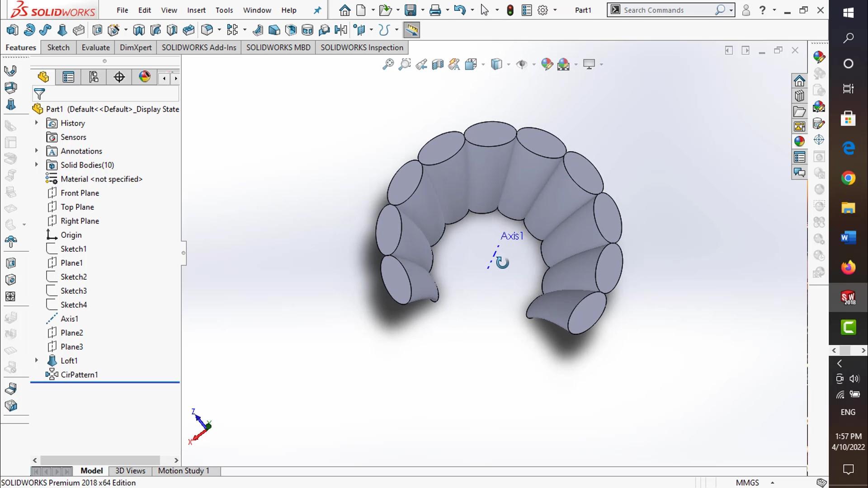Select the Extruded Boss/Base tool
The height and width of the screenshot is (488, 868).
[x=12, y=30]
